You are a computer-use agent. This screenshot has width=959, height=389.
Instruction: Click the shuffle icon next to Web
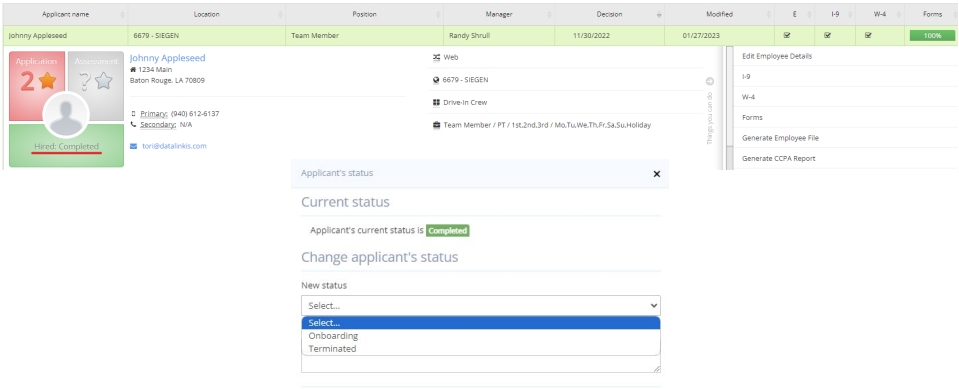click(436, 57)
